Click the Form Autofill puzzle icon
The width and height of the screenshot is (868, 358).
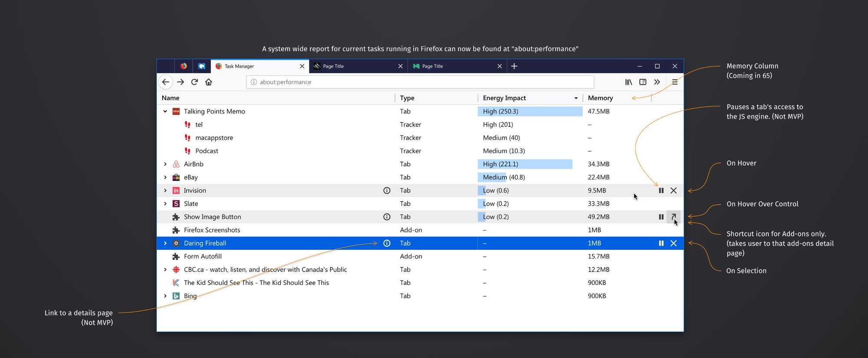click(176, 256)
